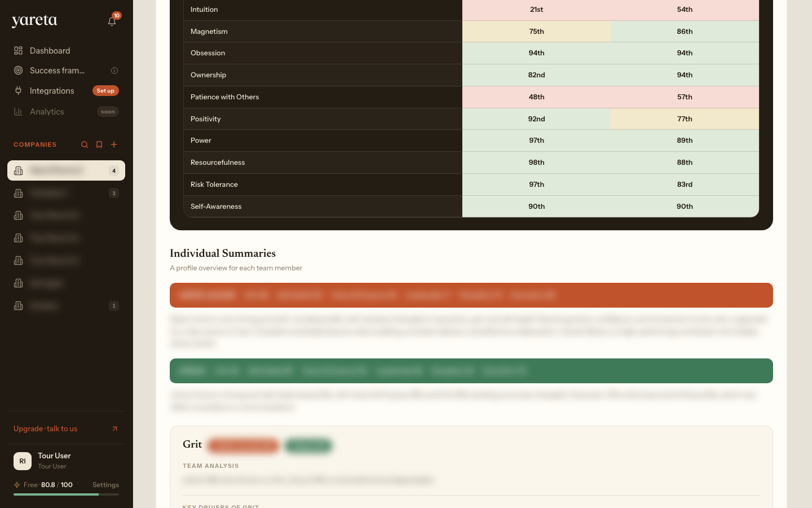This screenshot has height=508, width=812.
Task: Add a new company with plus icon
Action: 114,145
